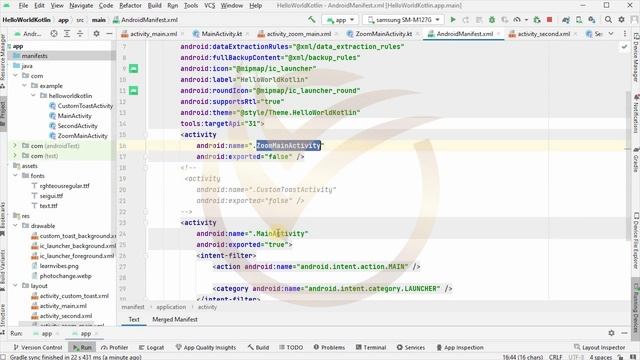Image resolution: width=640 pixels, height=360 pixels.
Task: Open editor tabs more options menu
Action: pyautogui.click(x=624, y=34)
